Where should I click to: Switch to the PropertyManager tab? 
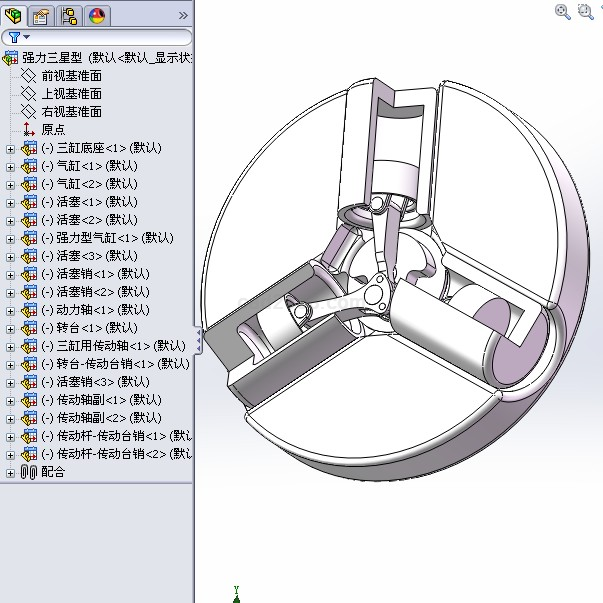pyautogui.click(x=41, y=15)
